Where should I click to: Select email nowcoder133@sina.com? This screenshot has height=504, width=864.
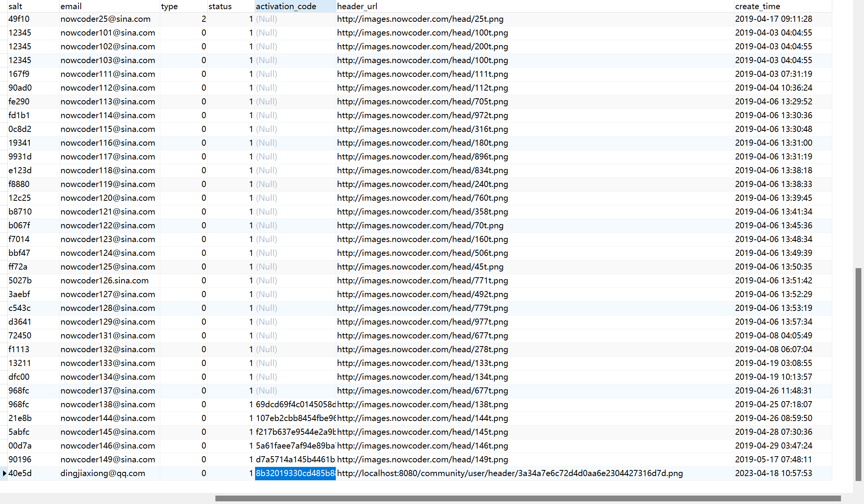(x=109, y=363)
